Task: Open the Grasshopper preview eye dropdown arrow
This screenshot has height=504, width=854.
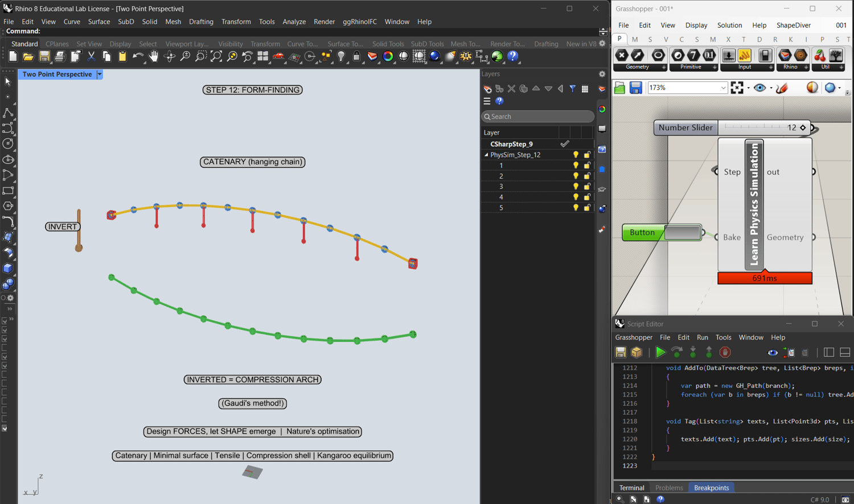Action: (771, 88)
